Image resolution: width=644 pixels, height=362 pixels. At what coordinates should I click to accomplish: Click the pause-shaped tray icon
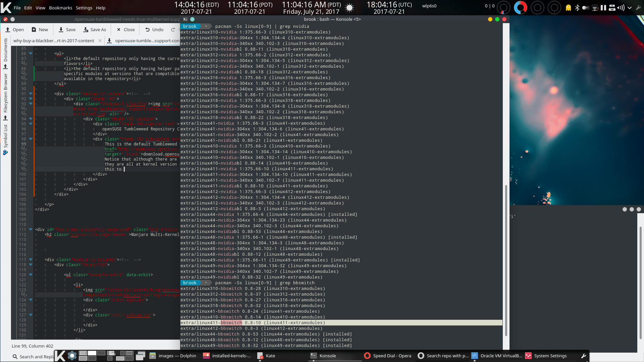pos(603,8)
